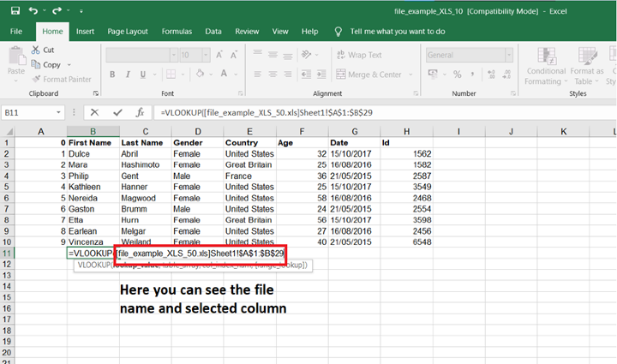Cancel formula entry with the X icon
The width and height of the screenshot is (617, 364).
pos(93,112)
